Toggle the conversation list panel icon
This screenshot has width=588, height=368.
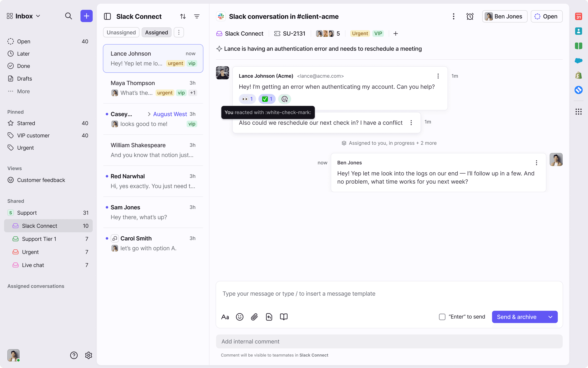107,16
